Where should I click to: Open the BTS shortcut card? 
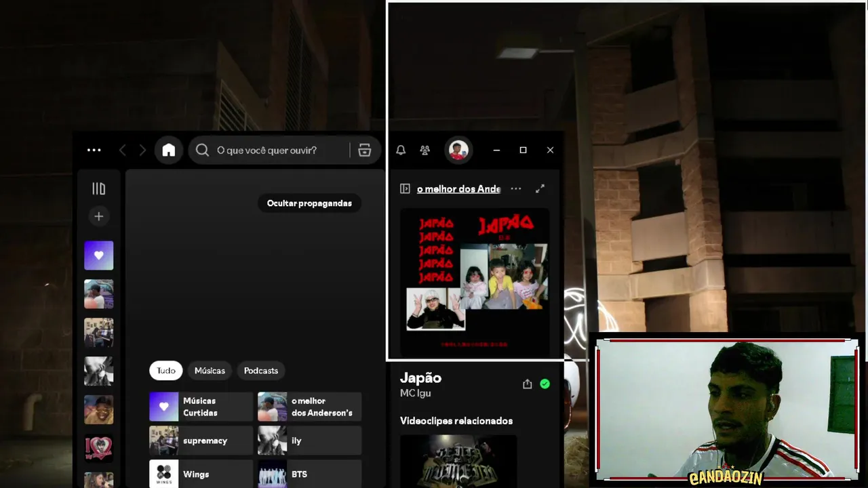point(309,474)
